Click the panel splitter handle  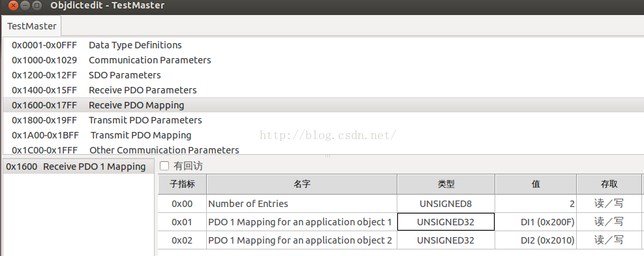(x=328, y=156)
